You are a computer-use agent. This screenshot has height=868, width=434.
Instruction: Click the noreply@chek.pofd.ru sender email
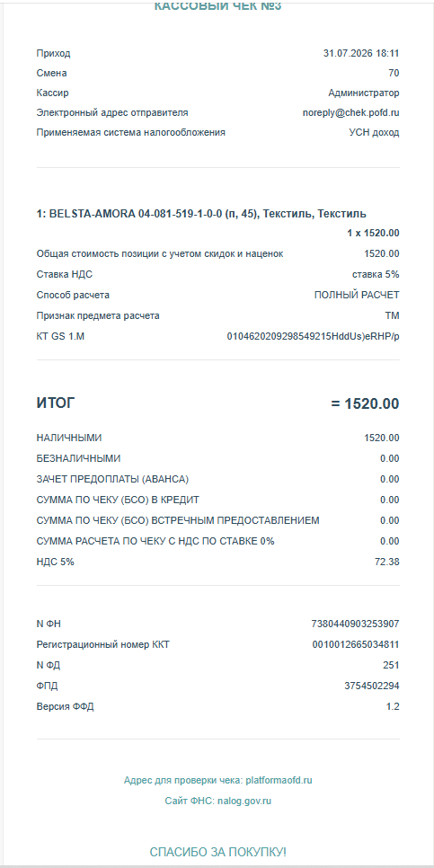click(351, 112)
